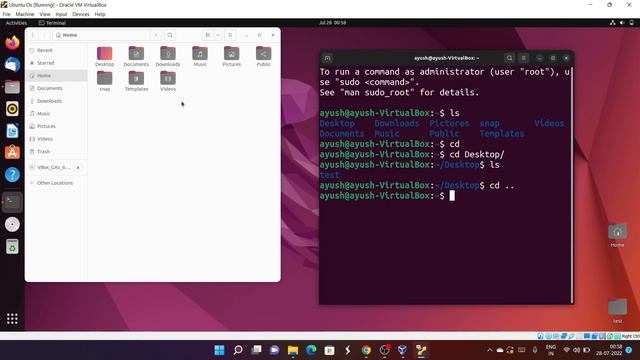Select the Public folder in Files
Viewport: 640px width, 360px height.
click(263, 57)
